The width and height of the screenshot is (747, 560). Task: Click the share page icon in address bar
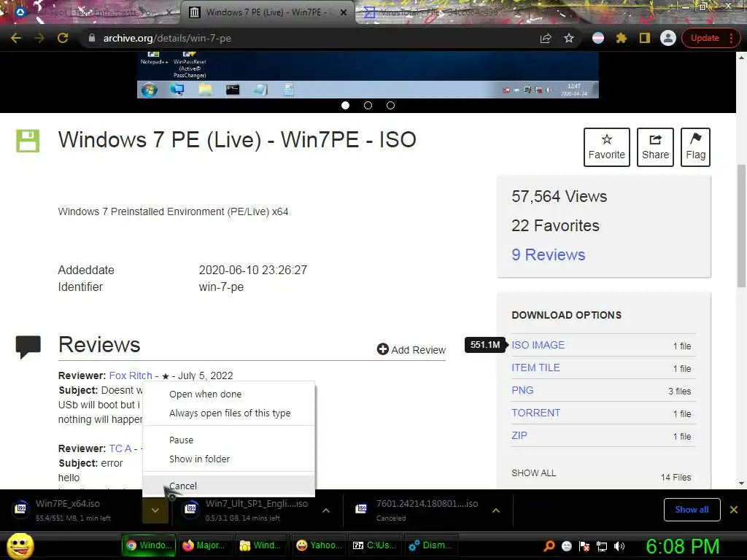click(x=546, y=38)
